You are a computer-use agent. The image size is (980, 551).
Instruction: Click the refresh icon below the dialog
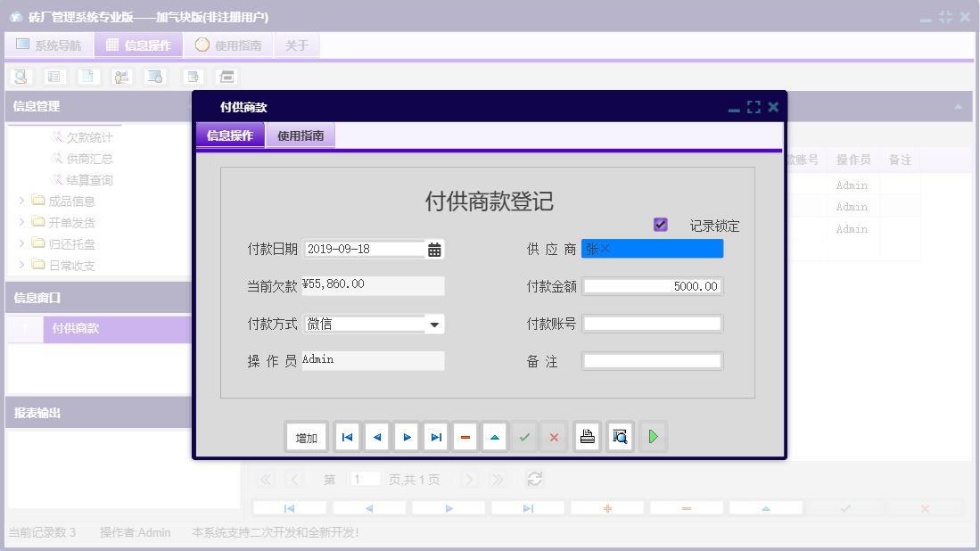click(x=534, y=479)
